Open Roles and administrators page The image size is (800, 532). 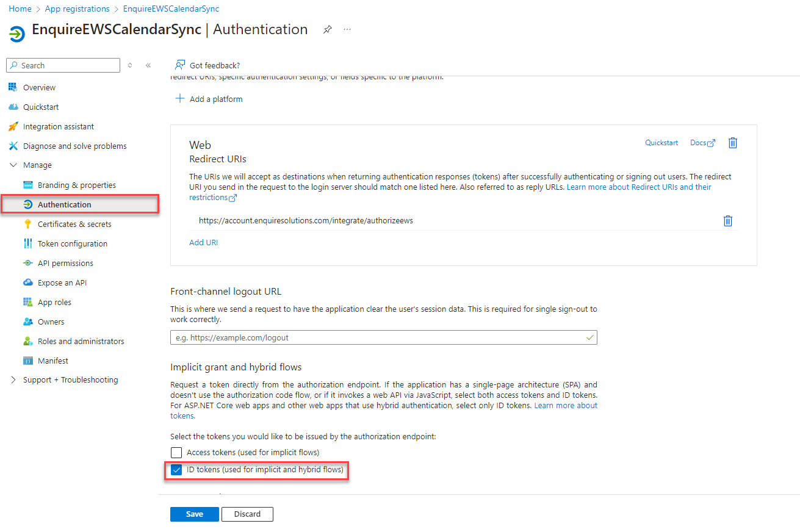81,341
